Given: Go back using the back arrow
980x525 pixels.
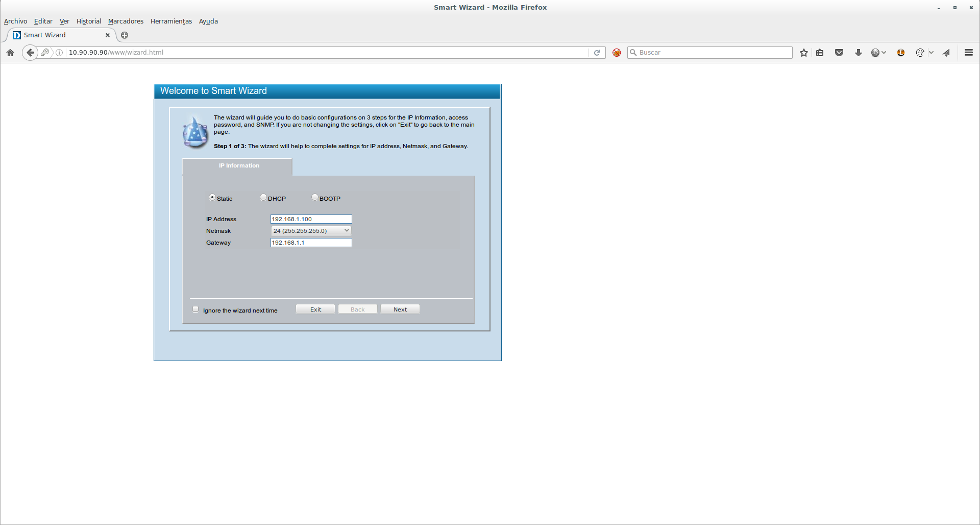Looking at the screenshot, I should click(30, 53).
